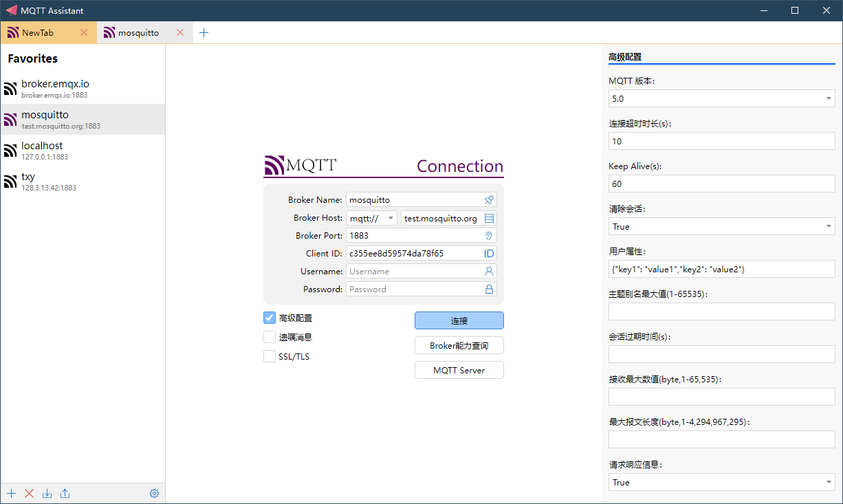The width and height of the screenshot is (843, 504).
Task: Enable the SSL/TLS checkbox
Action: [270, 356]
